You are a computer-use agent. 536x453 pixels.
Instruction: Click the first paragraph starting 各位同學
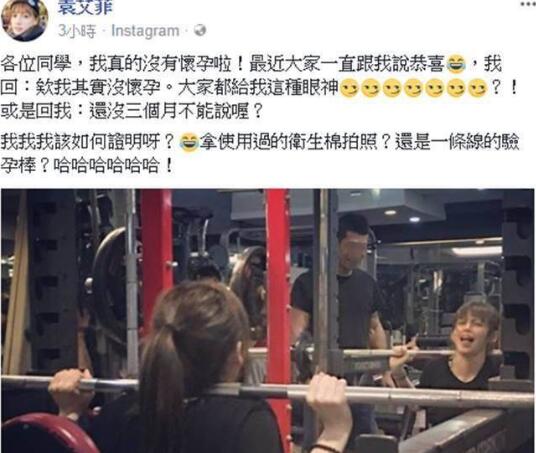pyautogui.click(x=260, y=88)
